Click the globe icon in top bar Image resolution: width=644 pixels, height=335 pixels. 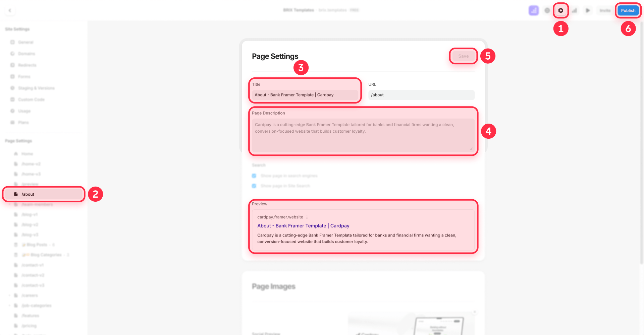pos(547,11)
